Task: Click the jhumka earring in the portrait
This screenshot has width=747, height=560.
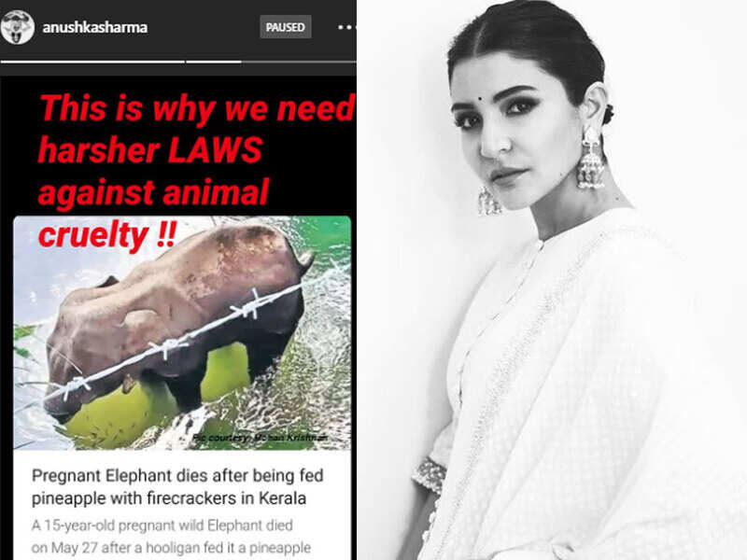Action: coord(591,158)
